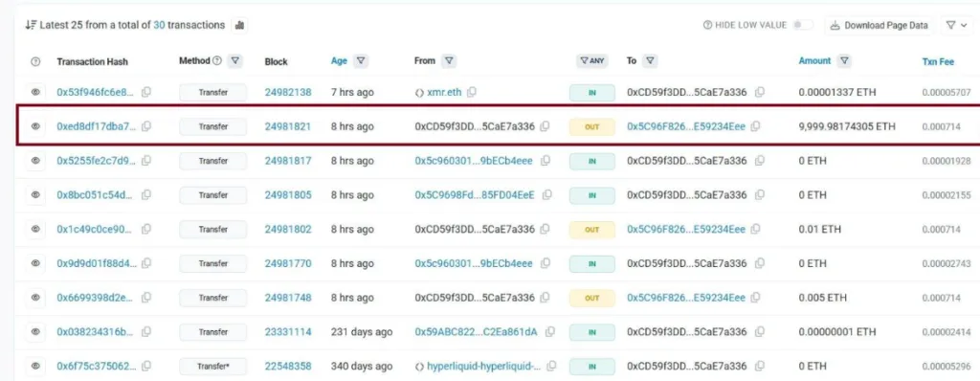Image resolution: width=980 pixels, height=381 pixels.
Task: Preview transaction 0xed8df17dba7 with eye icon
Action: pos(35,126)
